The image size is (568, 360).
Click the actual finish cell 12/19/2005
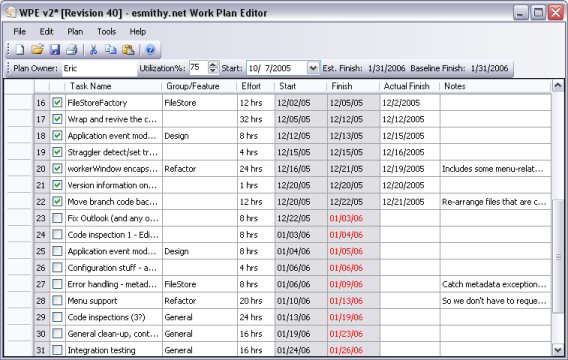click(x=410, y=169)
